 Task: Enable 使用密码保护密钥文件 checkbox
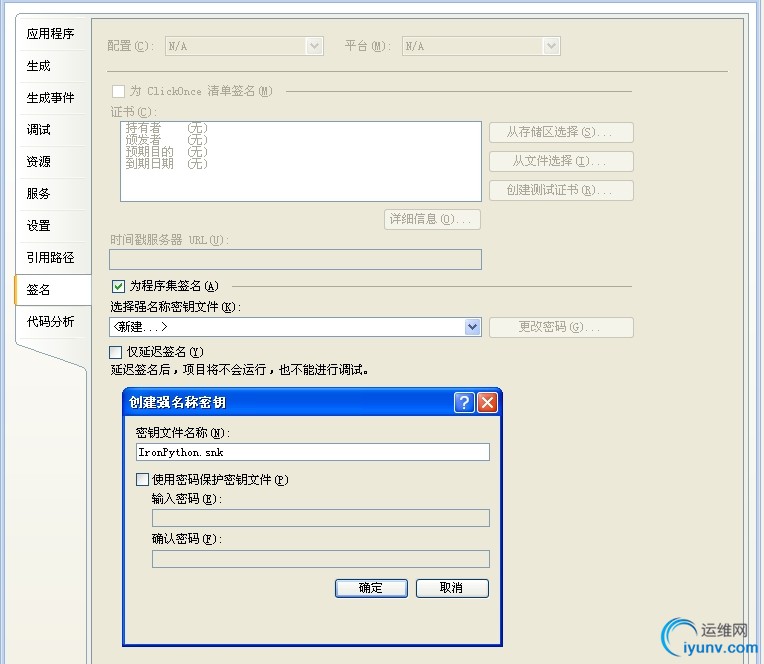click(x=142, y=479)
